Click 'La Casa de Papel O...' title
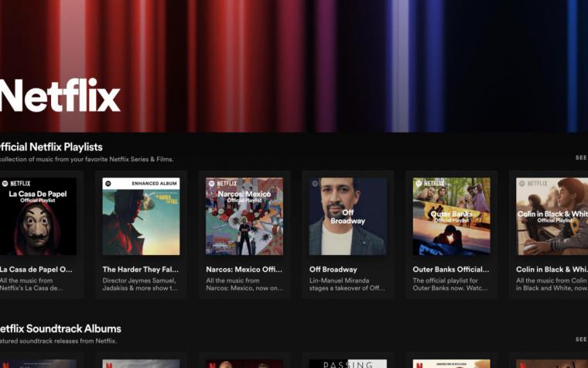Screen dimensions: 588x368 [36, 270]
